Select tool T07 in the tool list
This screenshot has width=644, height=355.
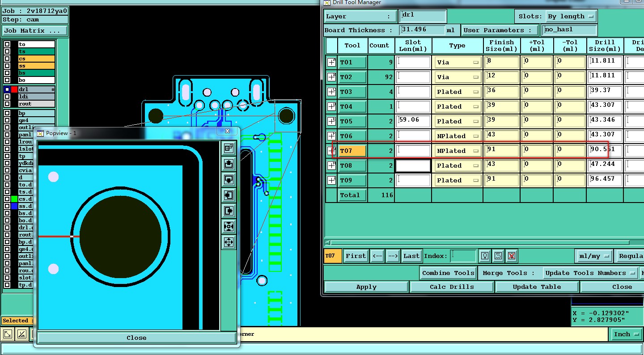coord(352,151)
